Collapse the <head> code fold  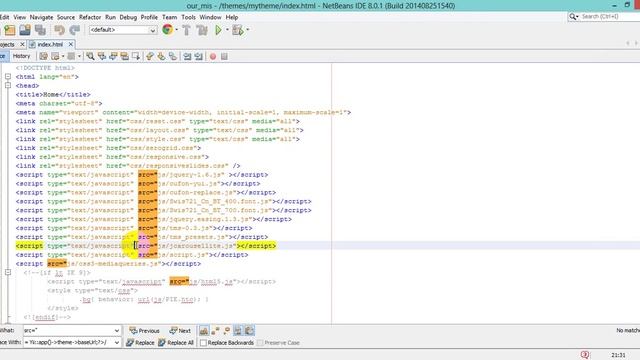tap(8, 85)
